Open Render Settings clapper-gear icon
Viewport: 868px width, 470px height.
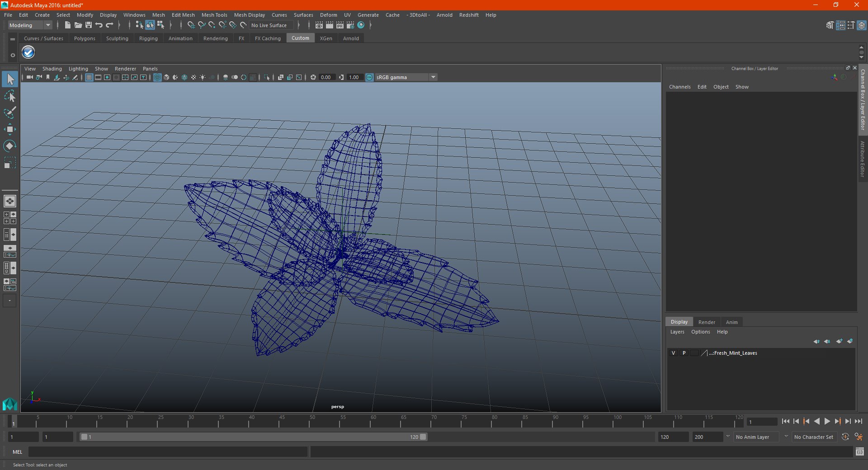click(350, 25)
